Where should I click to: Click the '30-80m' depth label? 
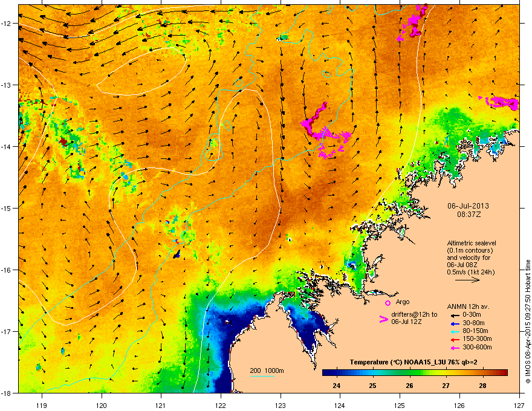point(473,323)
